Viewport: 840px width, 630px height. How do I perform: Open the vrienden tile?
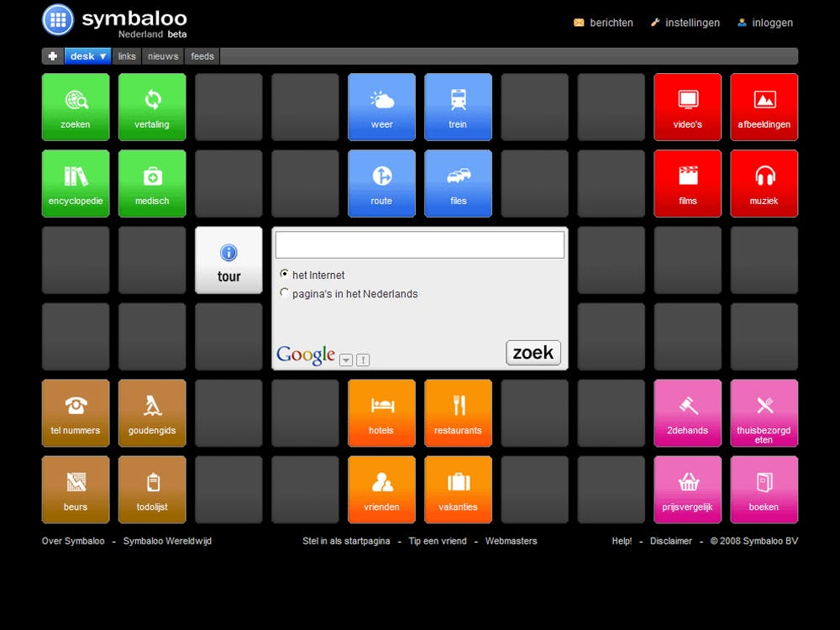[381, 490]
